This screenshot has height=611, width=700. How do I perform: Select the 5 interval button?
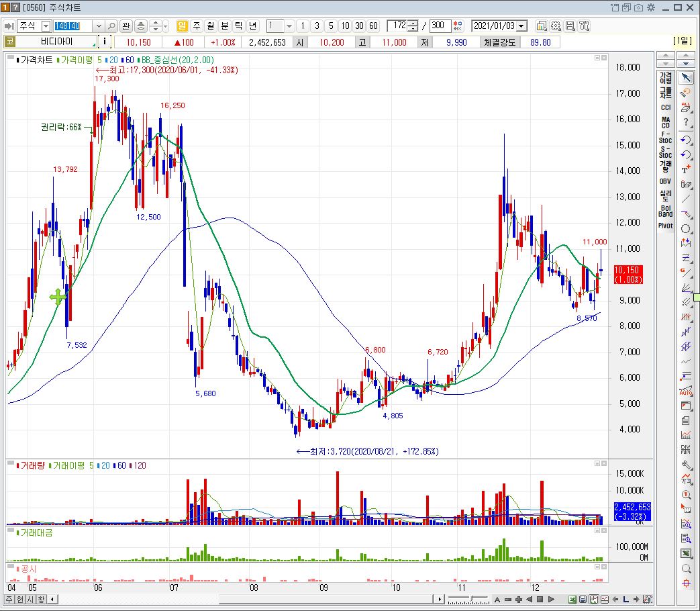[x=331, y=26]
